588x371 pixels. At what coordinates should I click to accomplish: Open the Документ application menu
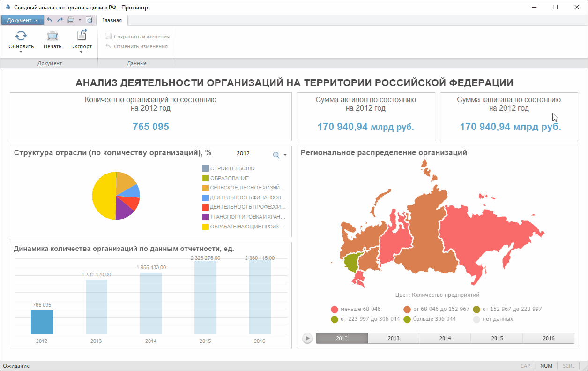[22, 20]
